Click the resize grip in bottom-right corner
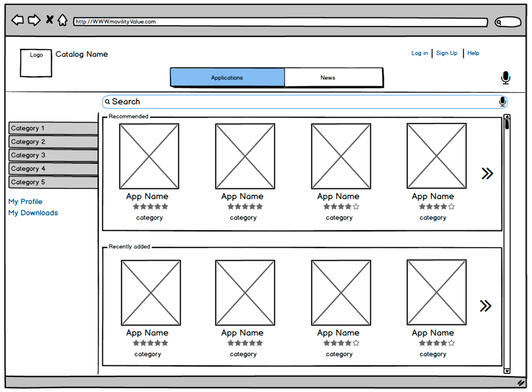Image resolution: width=532 pixels, height=392 pixels. click(x=521, y=383)
